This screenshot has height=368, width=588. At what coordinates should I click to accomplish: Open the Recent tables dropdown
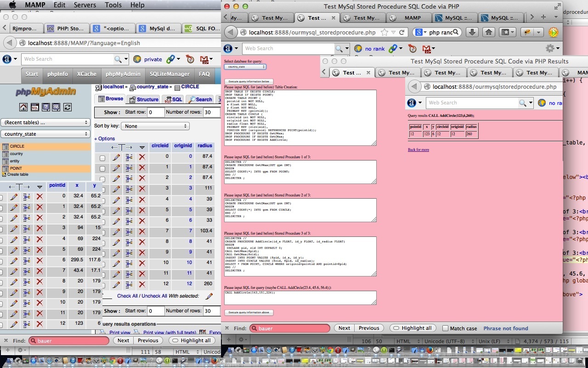pos(45,122)
